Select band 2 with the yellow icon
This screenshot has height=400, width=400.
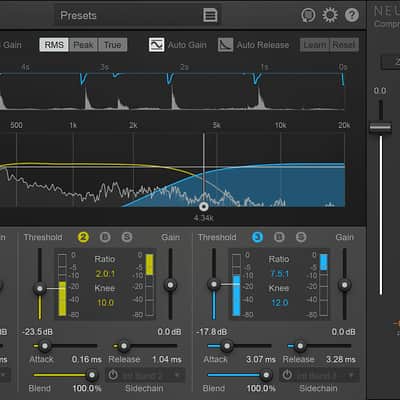83,237
